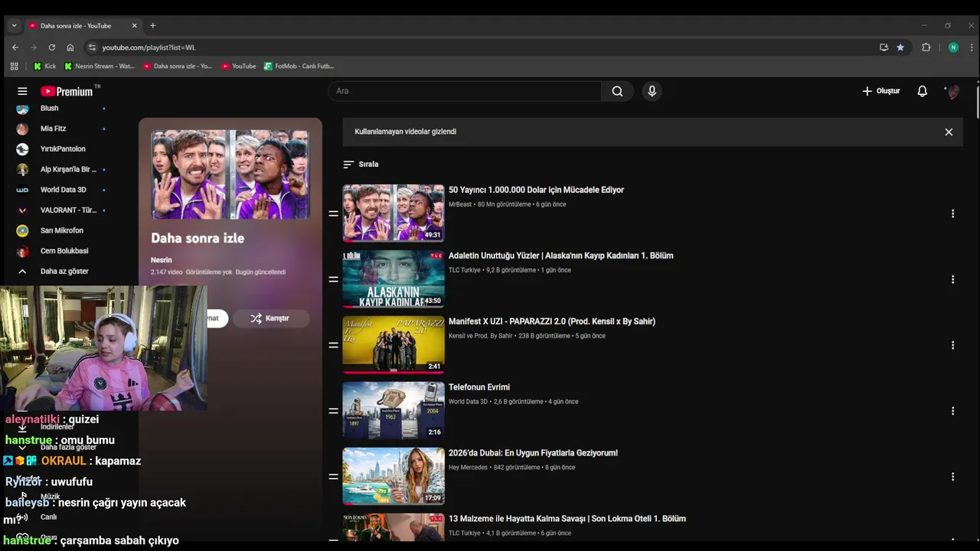
Task: Open browser home button
Action: (70, 47)
